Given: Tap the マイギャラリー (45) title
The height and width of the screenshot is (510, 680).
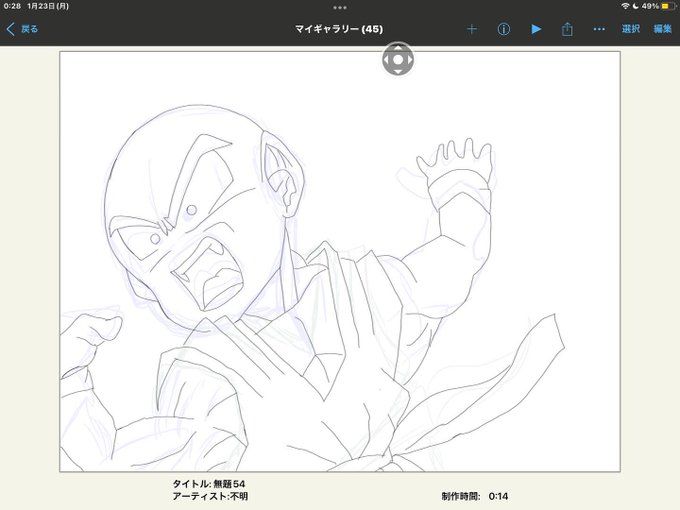Looking at the screenshot, I should coord(339,29).
